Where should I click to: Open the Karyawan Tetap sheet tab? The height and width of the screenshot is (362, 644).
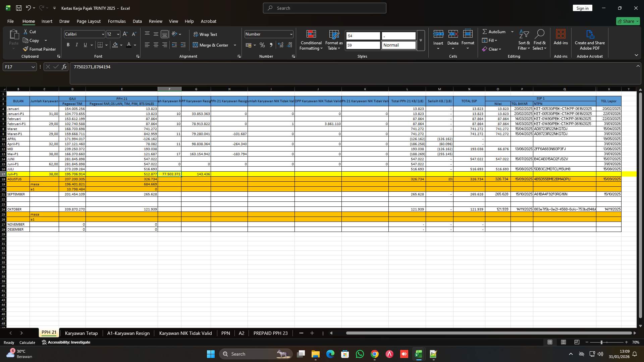coord(81,333)
